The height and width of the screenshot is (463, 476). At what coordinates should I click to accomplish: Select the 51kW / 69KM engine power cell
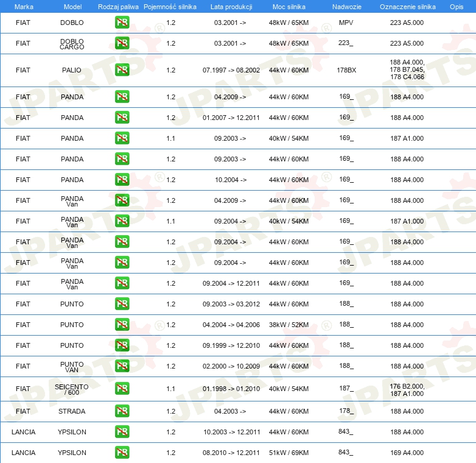pos(289,453)
